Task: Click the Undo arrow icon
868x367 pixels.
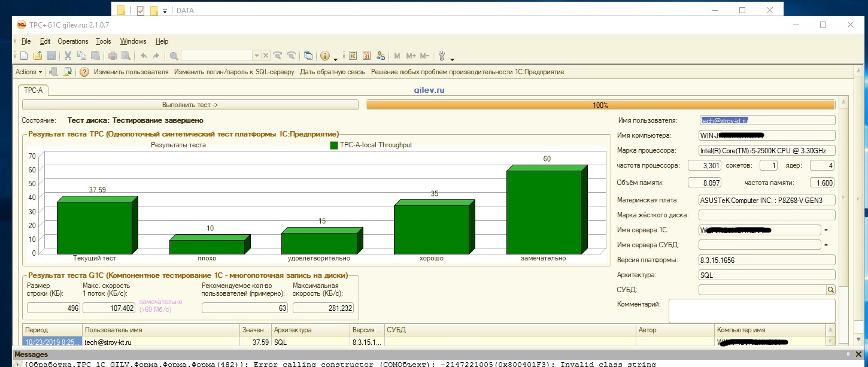Action: coord(143,56)
